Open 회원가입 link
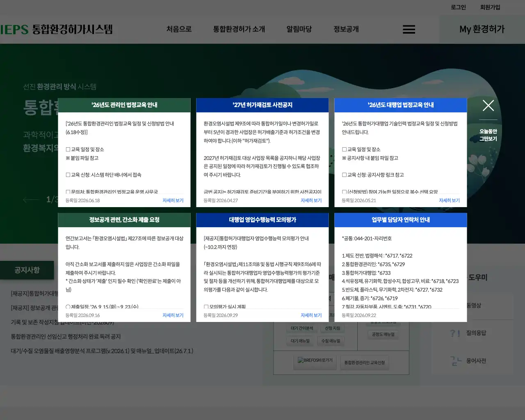525x420 pixels. [490, 7]
